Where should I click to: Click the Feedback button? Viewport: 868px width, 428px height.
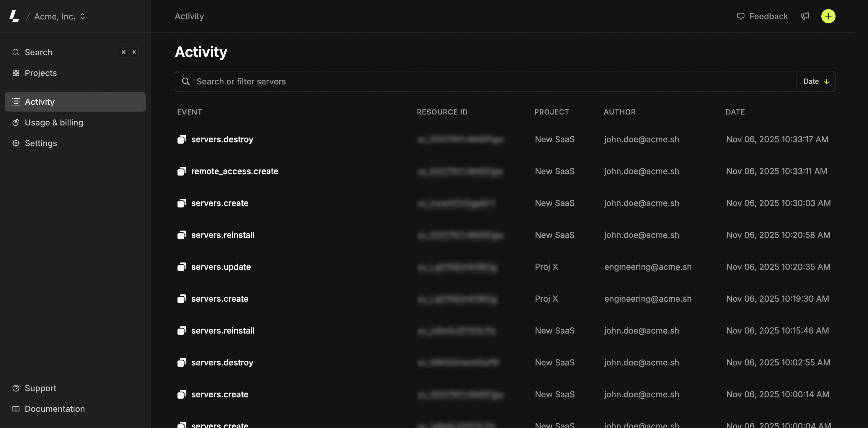click(x=763, y=16)
